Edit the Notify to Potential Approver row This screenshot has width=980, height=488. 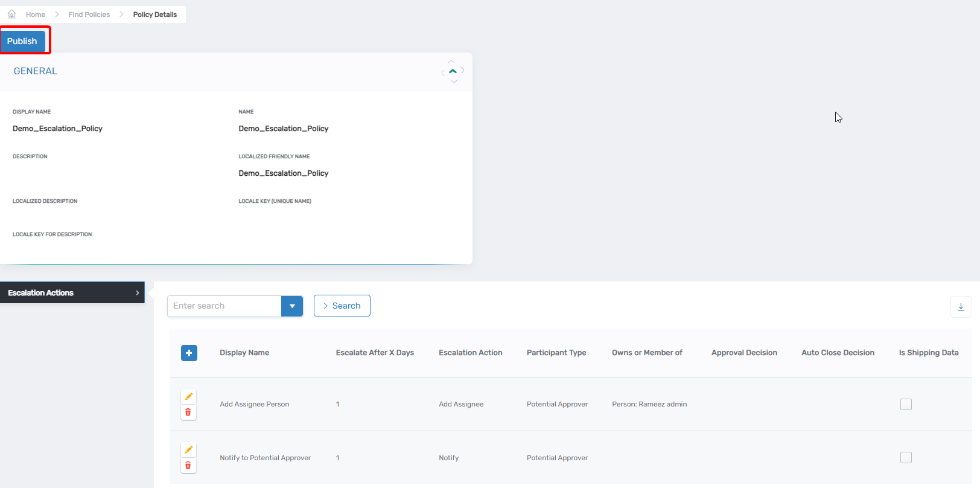coord(188,450)
